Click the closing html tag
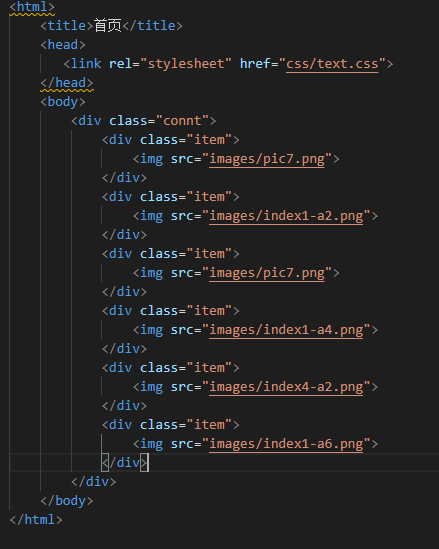 36,520
